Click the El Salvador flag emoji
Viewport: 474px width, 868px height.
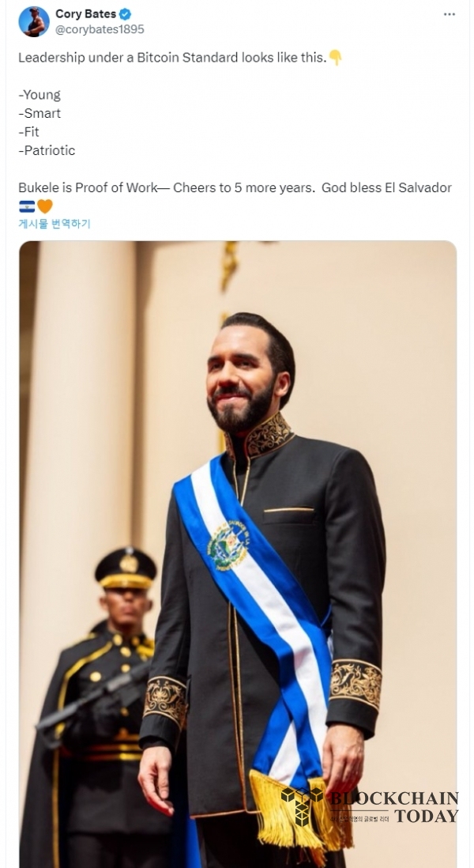coord(27,206)
